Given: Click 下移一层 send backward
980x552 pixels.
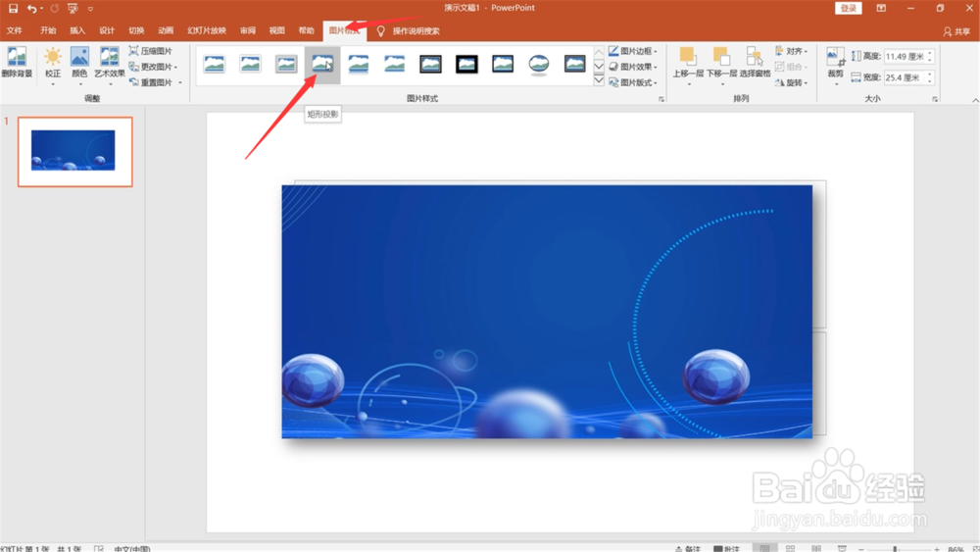Looking at the screenshot, I should (721, 65).
